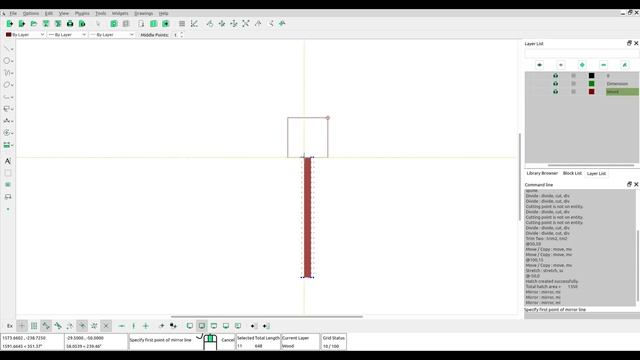Open the pen color By Layer dropdown
The image size is (640, 360).
pyautogui.click(x=25, y=35)
